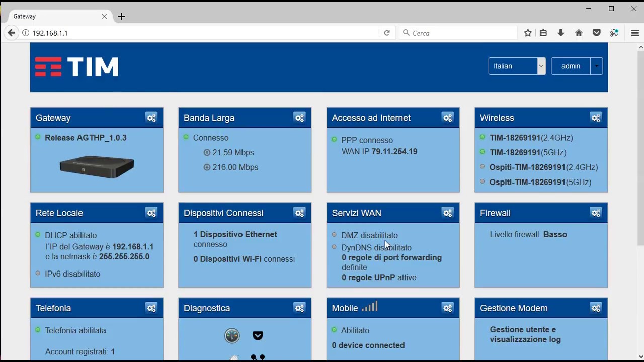
Task: Click the Ospiti-TIM-18269191 (2.4GHz) entry
Action: coord(543,167)
